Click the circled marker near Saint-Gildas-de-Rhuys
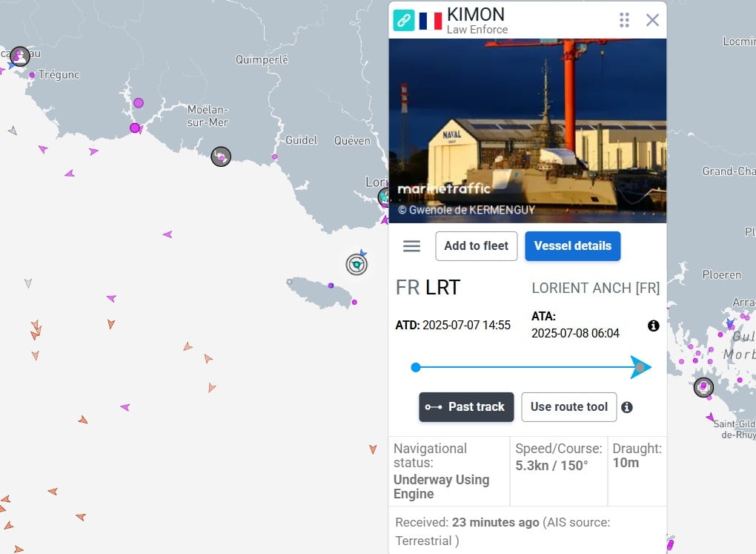756x554 pixels. click(x=703, y=387)
